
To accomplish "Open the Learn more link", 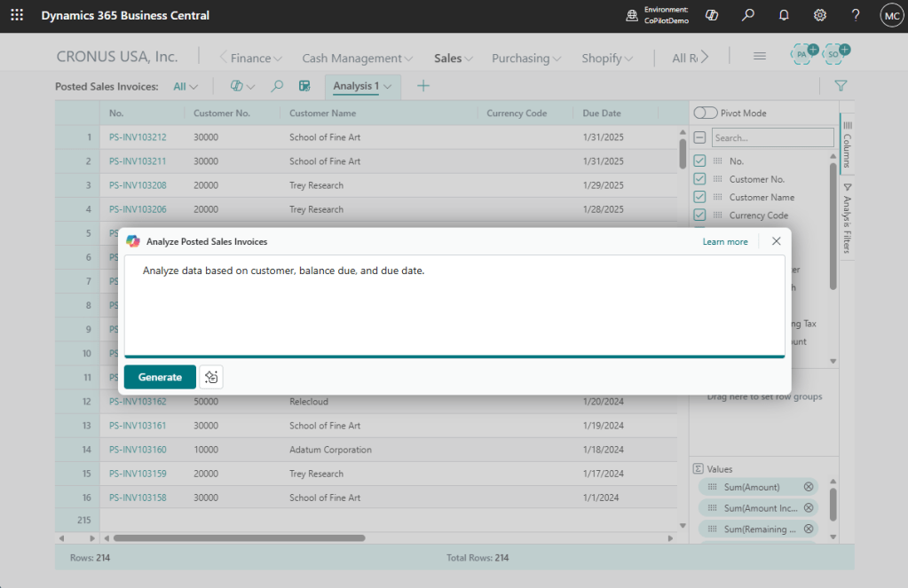I will click(725, 241).
